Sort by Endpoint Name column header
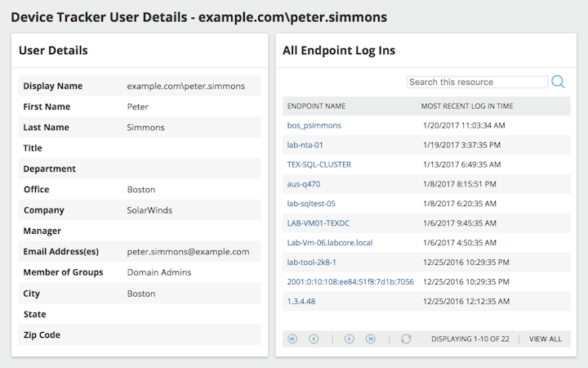588x368 pixels. [x=317, y=106]
